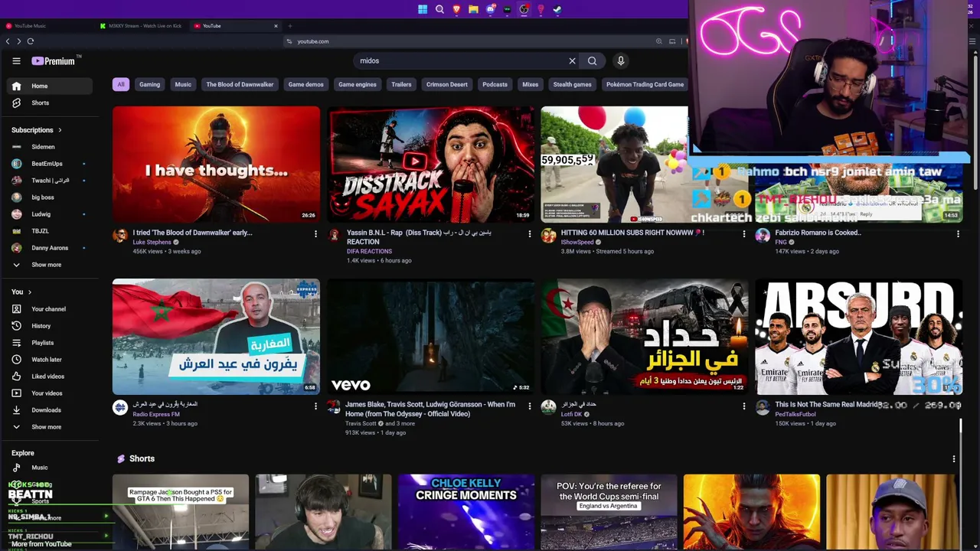This screenshot has width=980, height=551.
Task: Open Downloads in the sidebar
Action: [49, 410]
